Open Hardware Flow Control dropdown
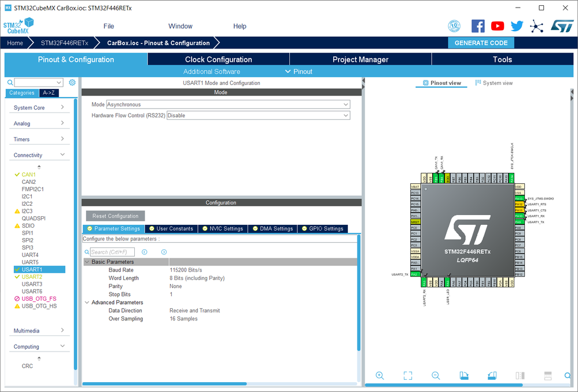 (x=258, y=116)
